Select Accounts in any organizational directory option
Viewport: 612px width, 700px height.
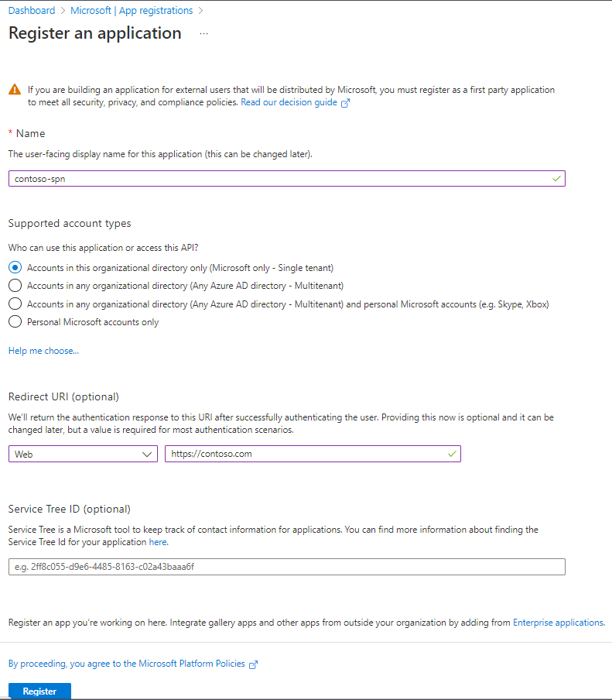15,286
